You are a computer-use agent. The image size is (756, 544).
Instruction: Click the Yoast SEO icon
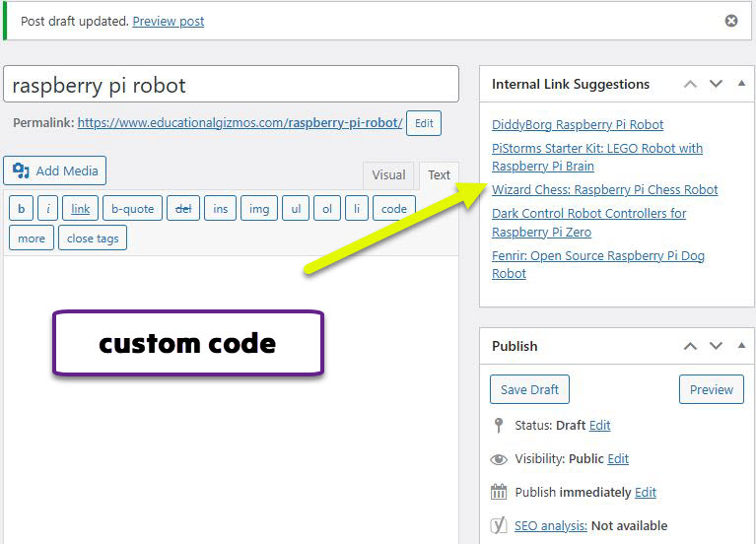(x=499, y=525)
